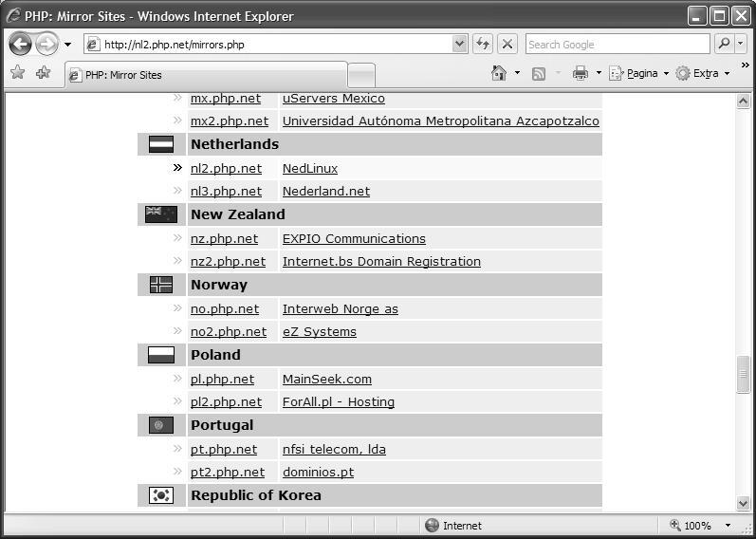Open the MainSeek.com link
Screen dimensions: 756x539
[327, 380]
